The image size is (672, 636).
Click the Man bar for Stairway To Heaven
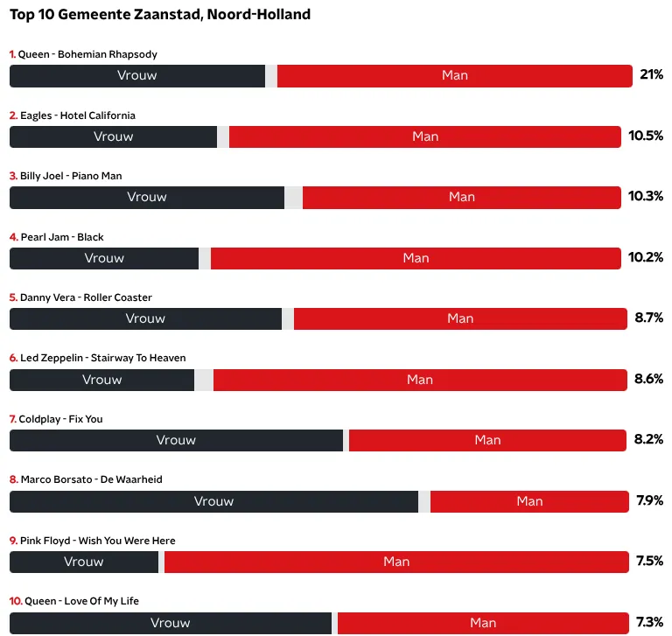[x=420, y=380]
